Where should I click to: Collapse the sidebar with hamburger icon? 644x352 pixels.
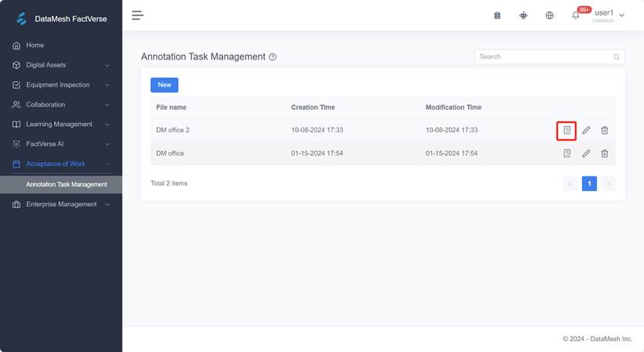[x=138, y=15]
